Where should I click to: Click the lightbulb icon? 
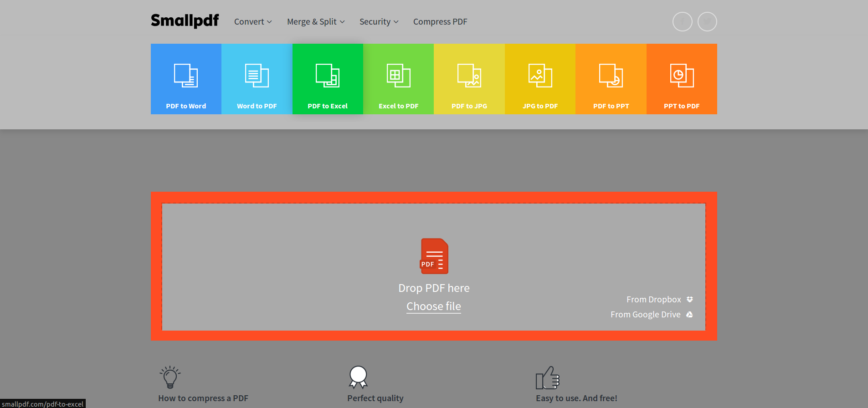pyautogui.click(x=170, y=377)
